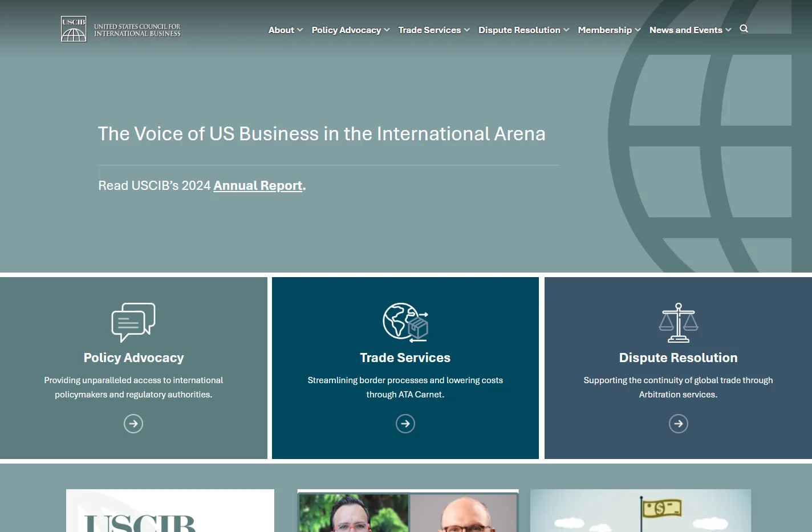Open Dispute Resolution in the top navigation
The width and height of the screenshot is (812, 532).
coord(519,30)
